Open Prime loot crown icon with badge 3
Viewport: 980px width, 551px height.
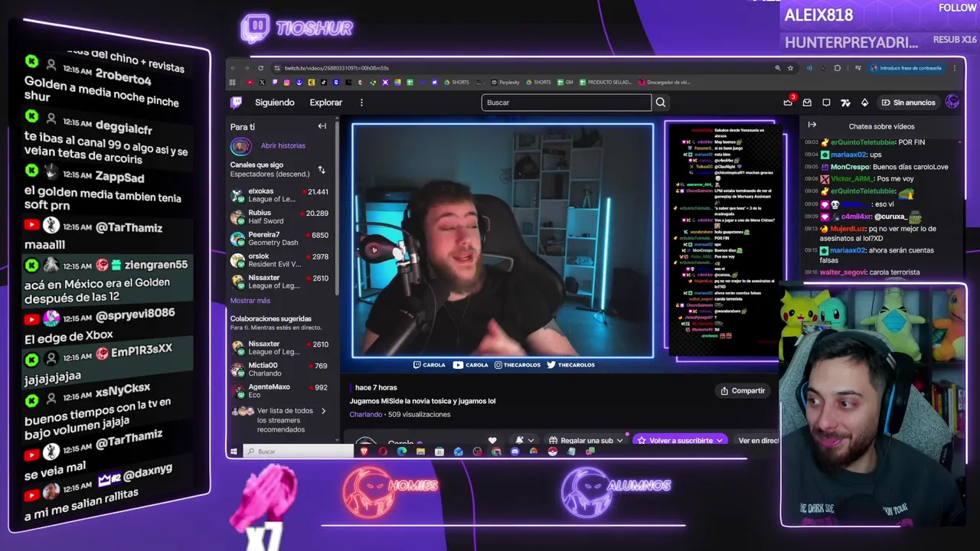tap(788, 102)
